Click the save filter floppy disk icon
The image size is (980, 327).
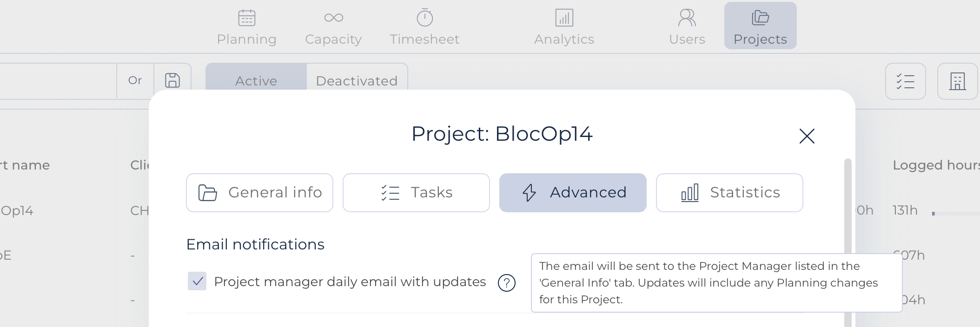172,80
